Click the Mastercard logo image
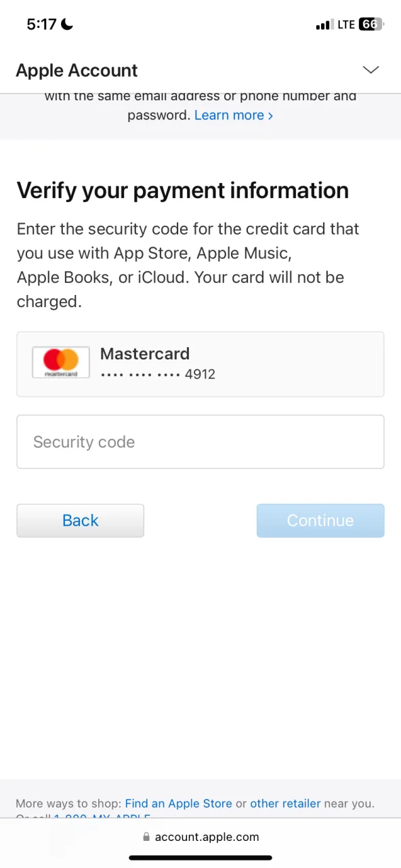The height and width of the screenshot is (868, 401). tap(61, 362)
